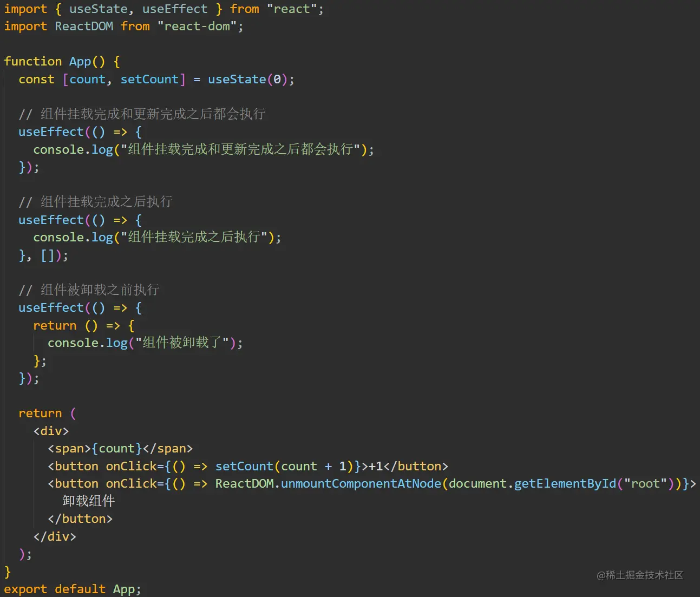
Task: Click the empty dependency array []
Action: [48, 255]
